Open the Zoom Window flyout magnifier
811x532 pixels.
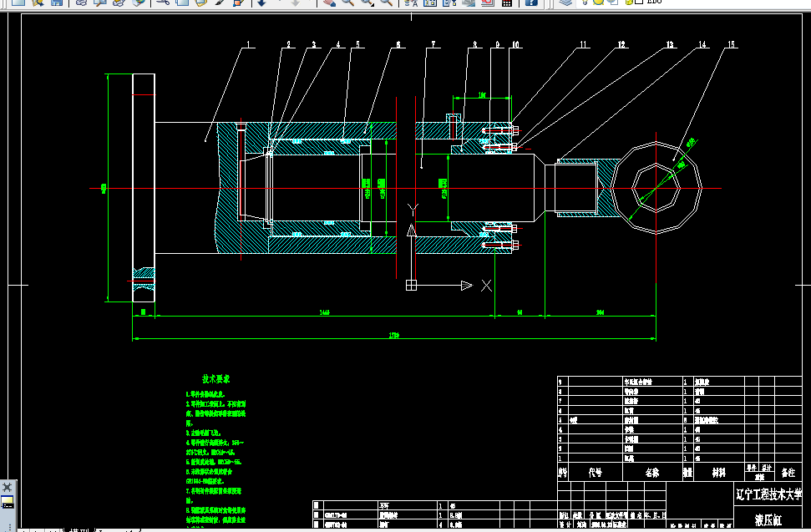point(367,2)
